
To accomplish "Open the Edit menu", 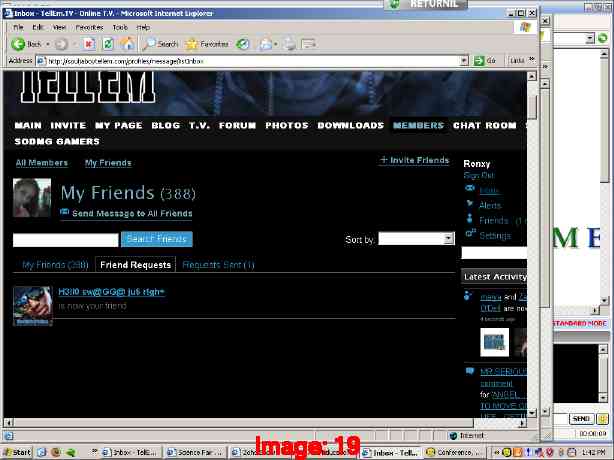I will click(x=38, y=27).
